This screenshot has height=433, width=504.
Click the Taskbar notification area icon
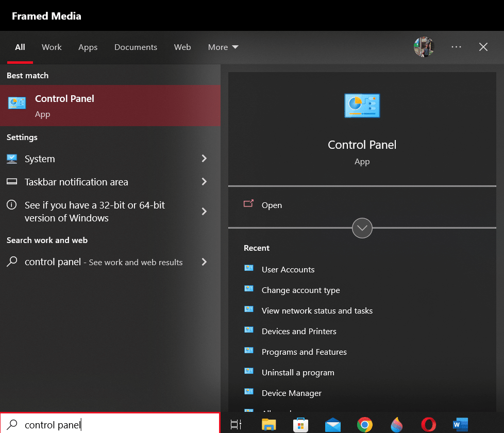point(12,182)
